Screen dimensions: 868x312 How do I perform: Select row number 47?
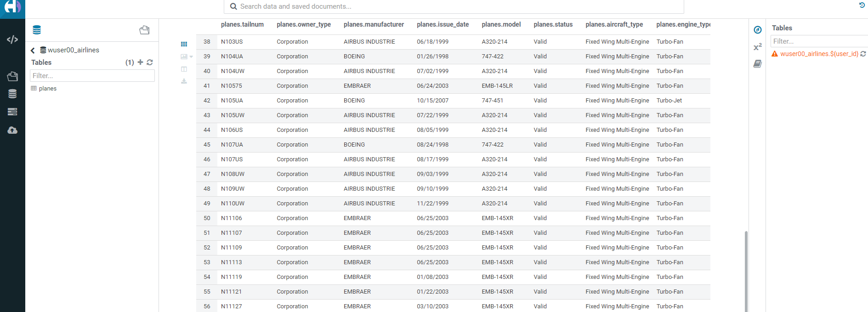207,174
